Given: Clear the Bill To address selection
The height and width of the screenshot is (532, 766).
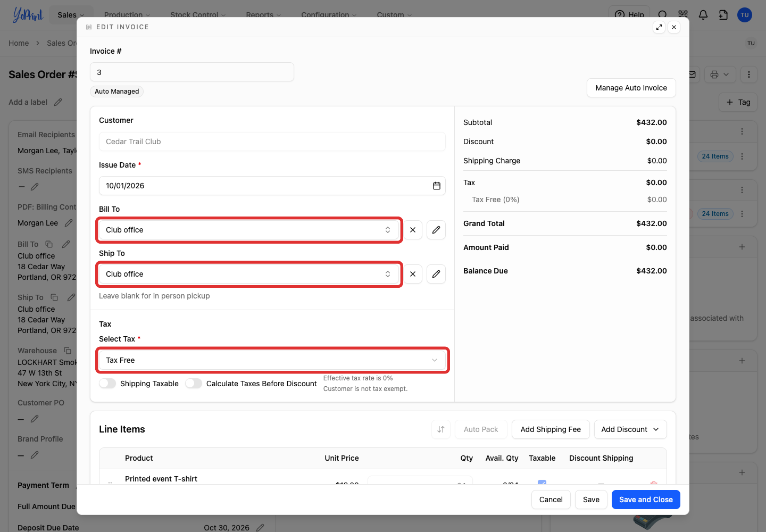Looking at the screenshot, I should coord(413,230).
